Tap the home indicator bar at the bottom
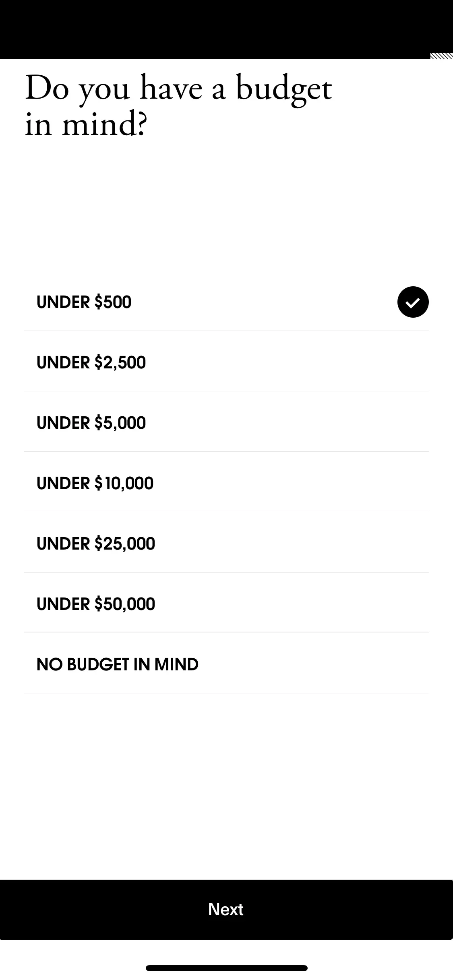 tap(226, 968)
